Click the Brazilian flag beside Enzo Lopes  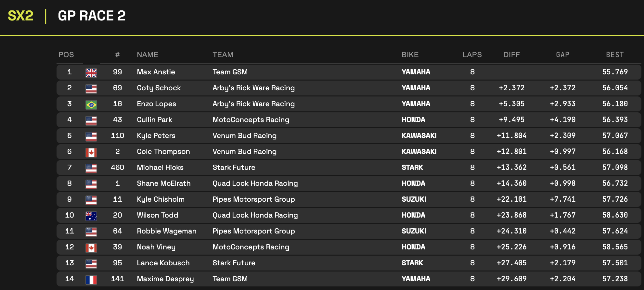[91, 105]
